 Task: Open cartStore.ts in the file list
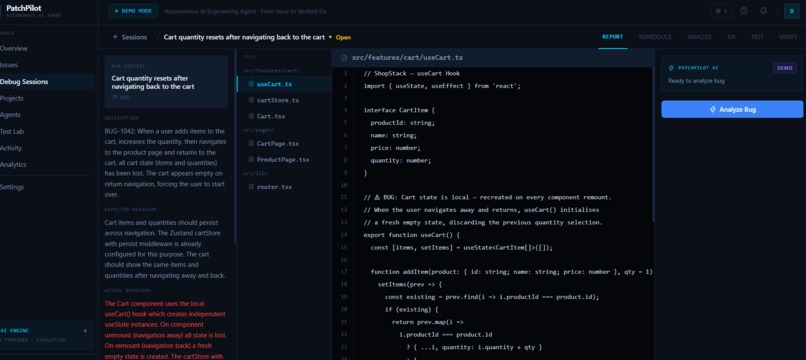[284, 100]
